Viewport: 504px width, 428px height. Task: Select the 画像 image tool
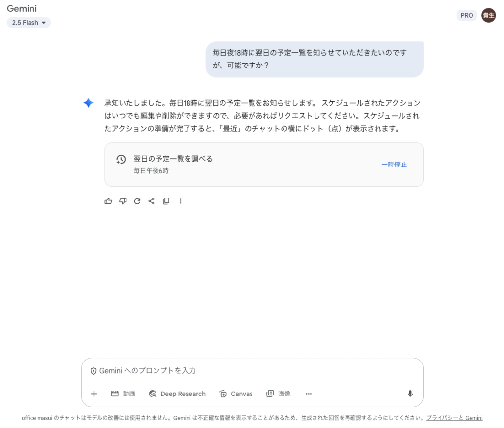(279, 394)
